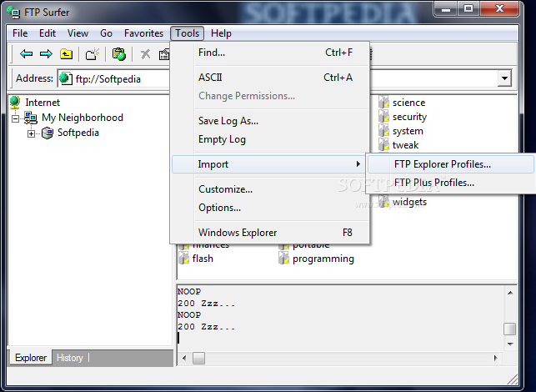The image size is (536, 392).
Task: Click the grayed-out delete X icon
Action: point(146,53)
